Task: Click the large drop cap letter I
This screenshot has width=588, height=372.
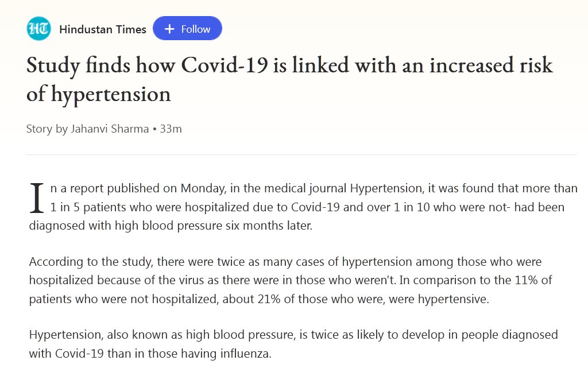Action: click(x=37, y=197)
